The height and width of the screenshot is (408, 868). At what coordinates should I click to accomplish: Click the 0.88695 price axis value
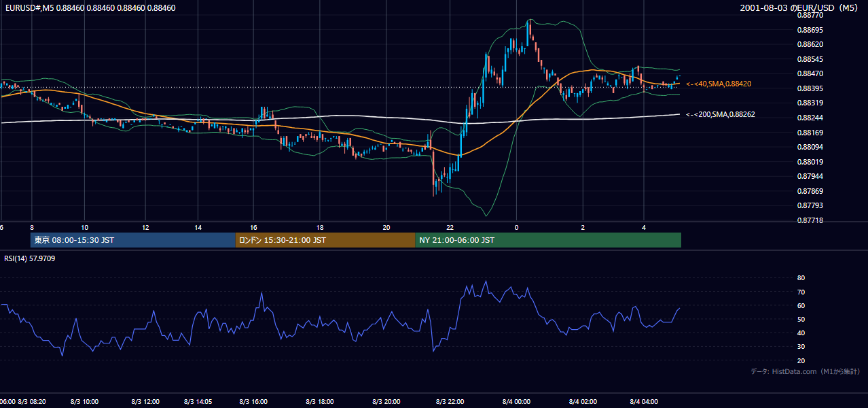pyautogui.click(x=810, y=30)
